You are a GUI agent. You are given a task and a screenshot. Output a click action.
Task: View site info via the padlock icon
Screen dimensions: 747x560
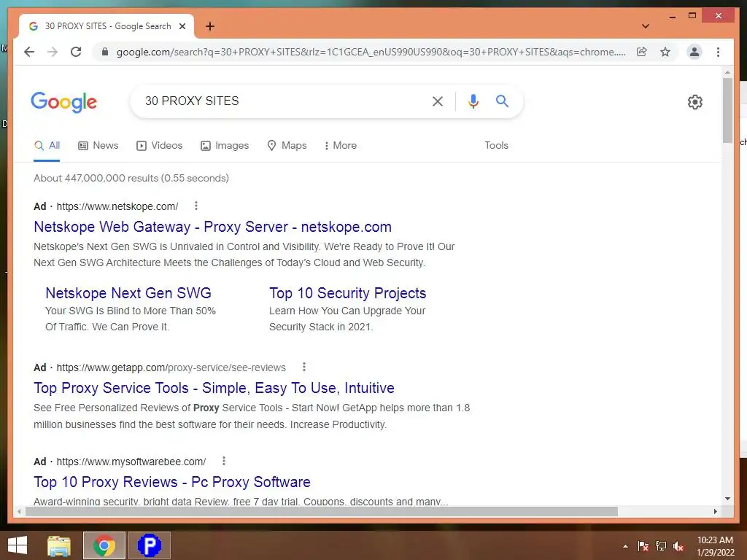[x=105, y=52]
